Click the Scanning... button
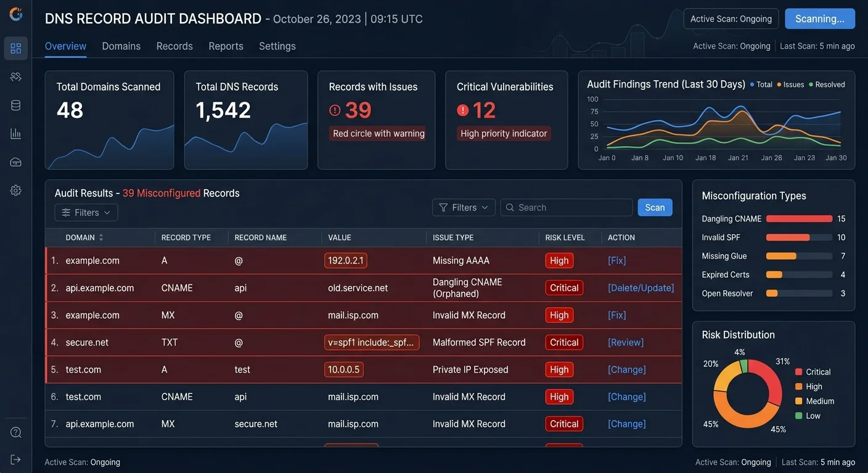Screen dimensions: 868x473 coord(820,18)
